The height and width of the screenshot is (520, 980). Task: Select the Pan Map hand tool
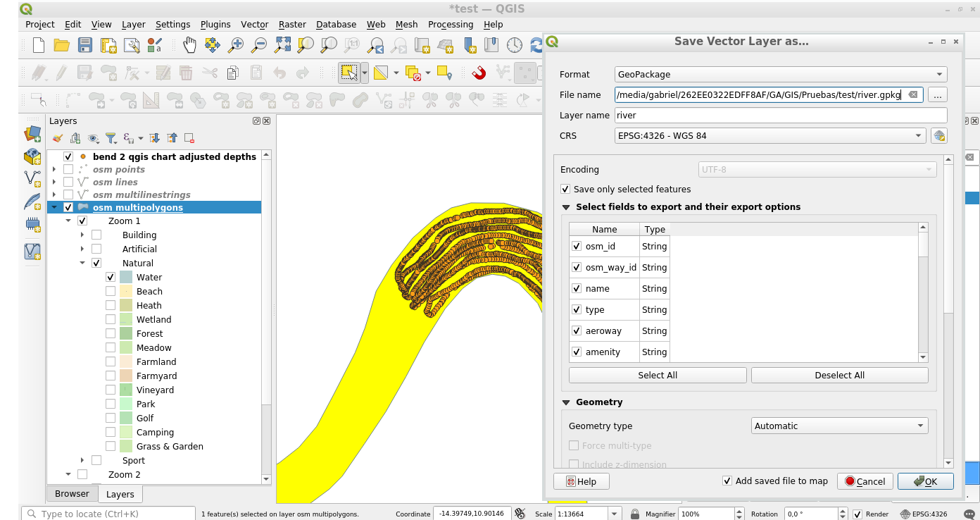click(x=190, y=45)
